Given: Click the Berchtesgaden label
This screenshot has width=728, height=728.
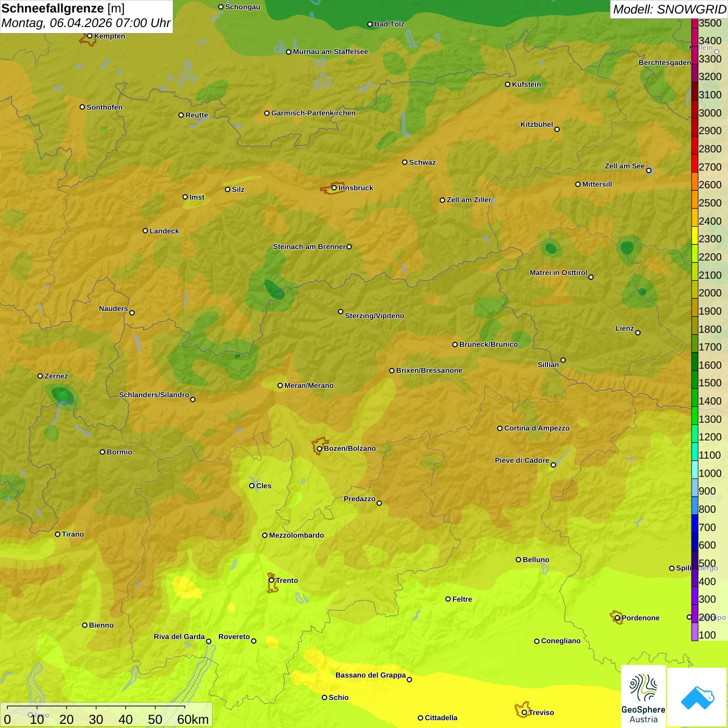Looking at the screenshot, I should (665, 62).
